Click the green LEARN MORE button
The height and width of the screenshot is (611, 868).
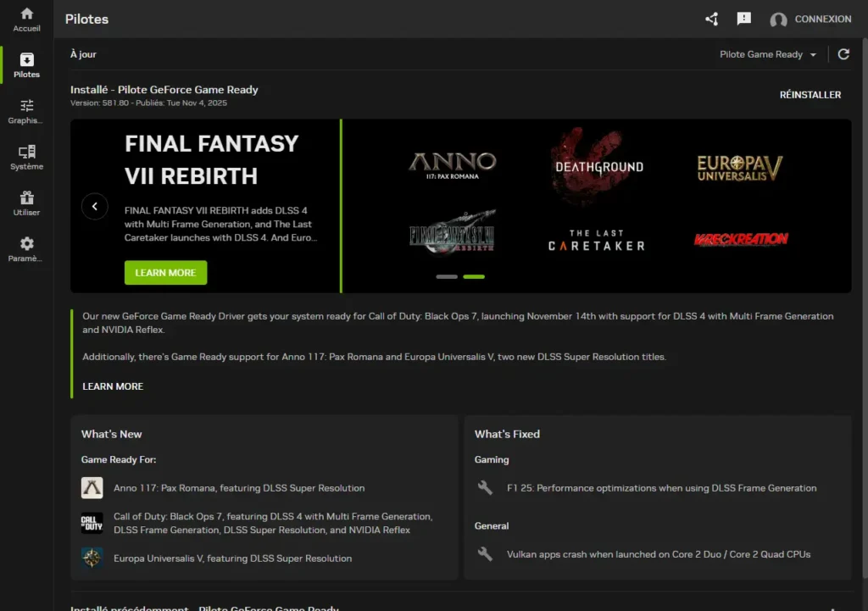(x=165, y=273)
